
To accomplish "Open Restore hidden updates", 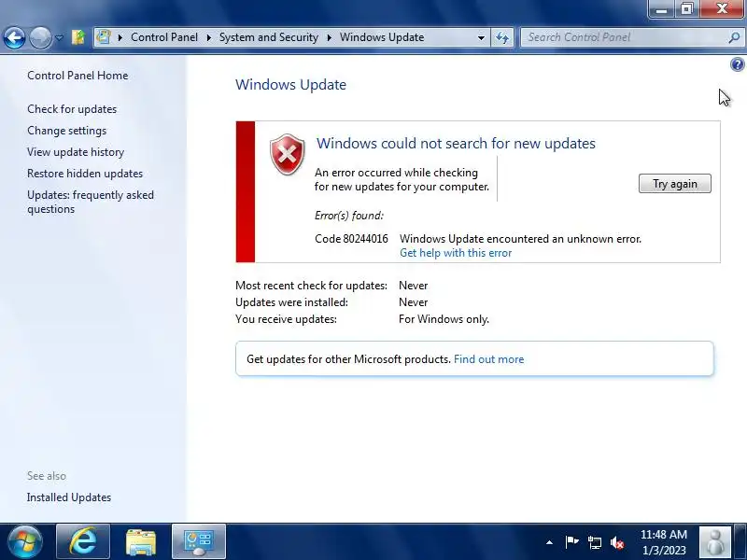I will [x=85, y=174].
